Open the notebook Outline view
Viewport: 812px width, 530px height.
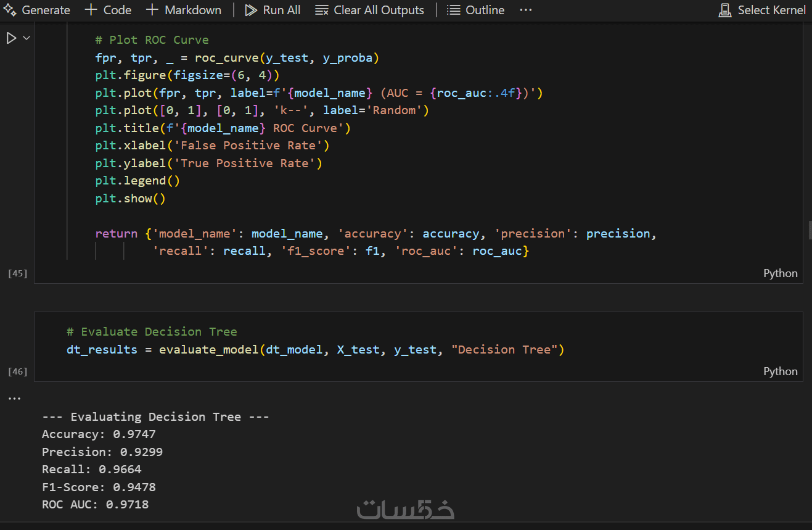[475, 10]
